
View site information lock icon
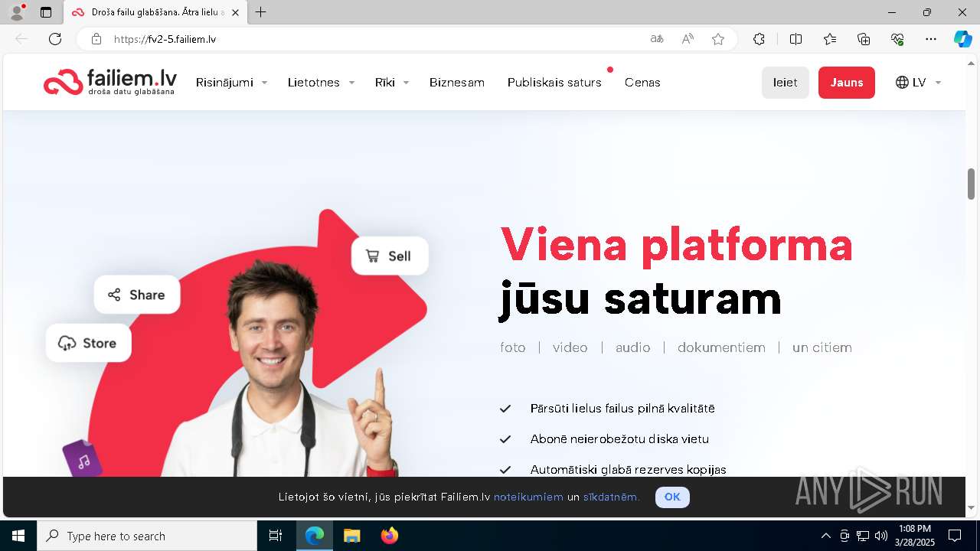[96, 39]
